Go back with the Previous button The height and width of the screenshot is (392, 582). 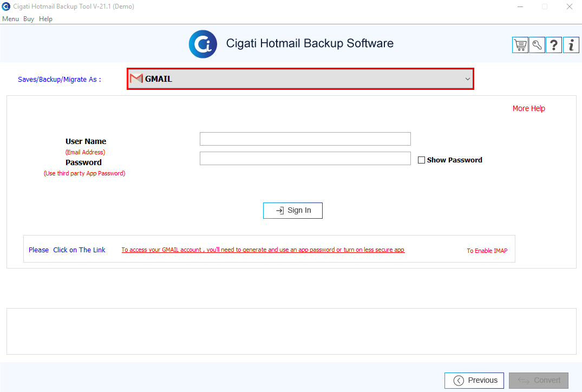pyautogui.click(x=474, y=381)
